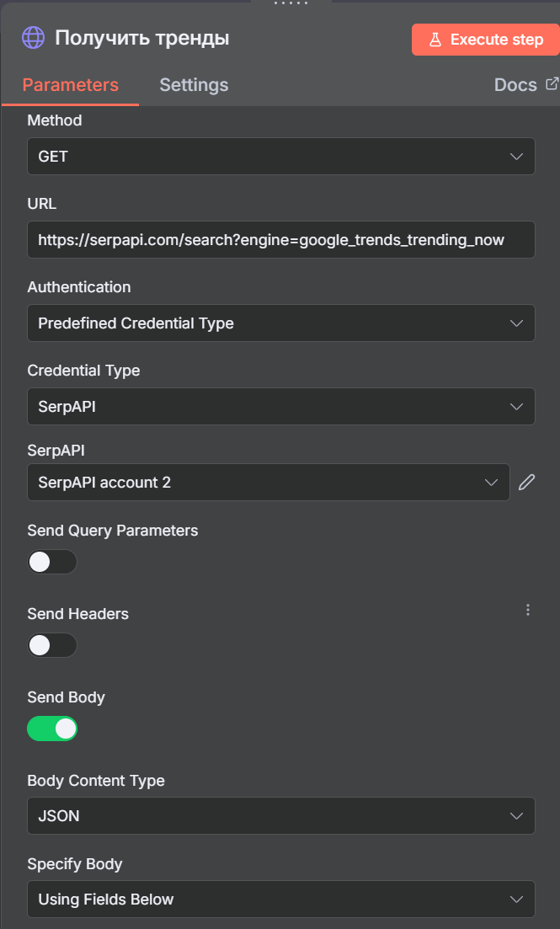560x929 pixels.
Task: Click the pencil icon to edit SerpAPI credential
Action: pyautogui.click(x=526, y=483)
